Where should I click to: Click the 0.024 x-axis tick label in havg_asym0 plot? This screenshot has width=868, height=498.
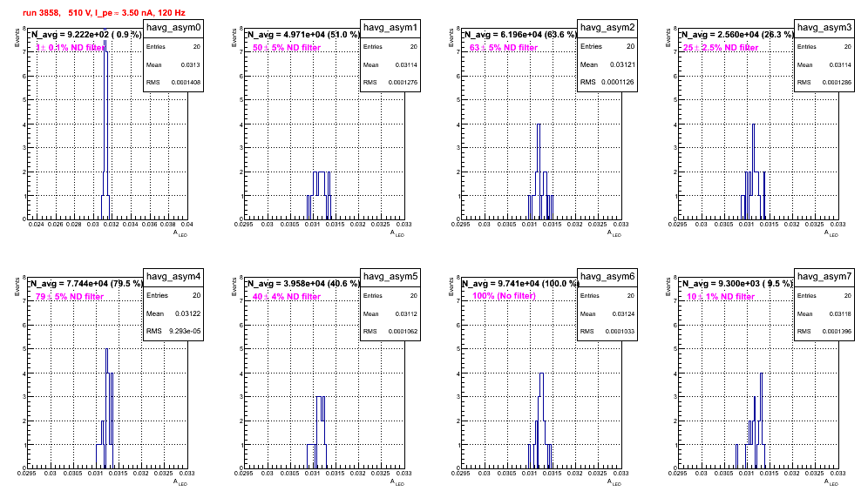pyautogui.click(x=36, y=224)
